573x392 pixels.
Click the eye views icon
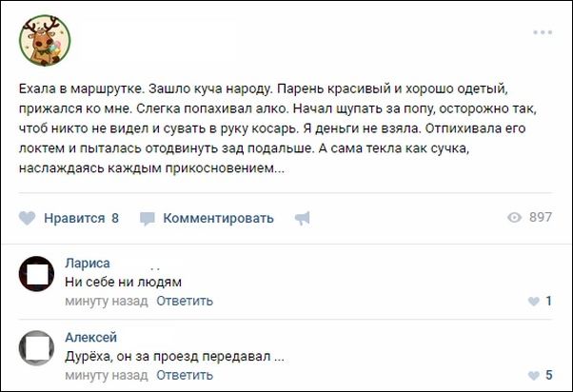click(514, 218)
